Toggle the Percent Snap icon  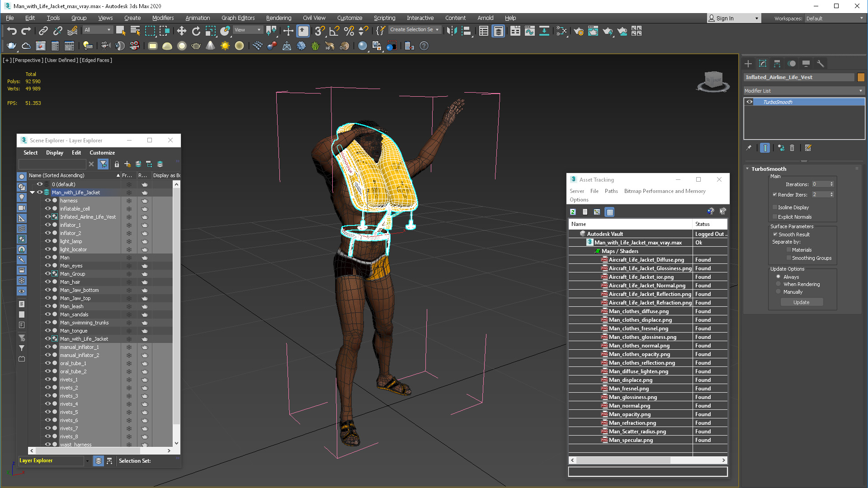click(x=349, y=31)
